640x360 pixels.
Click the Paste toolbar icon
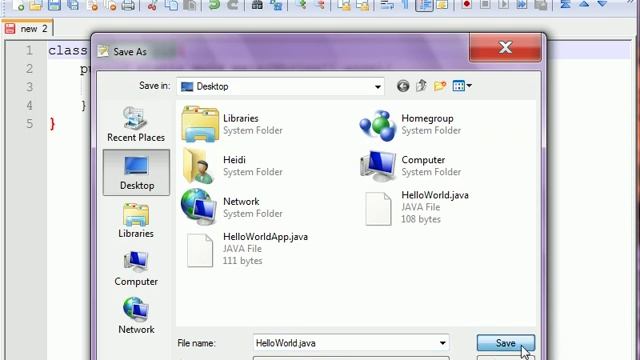point(189,4)
